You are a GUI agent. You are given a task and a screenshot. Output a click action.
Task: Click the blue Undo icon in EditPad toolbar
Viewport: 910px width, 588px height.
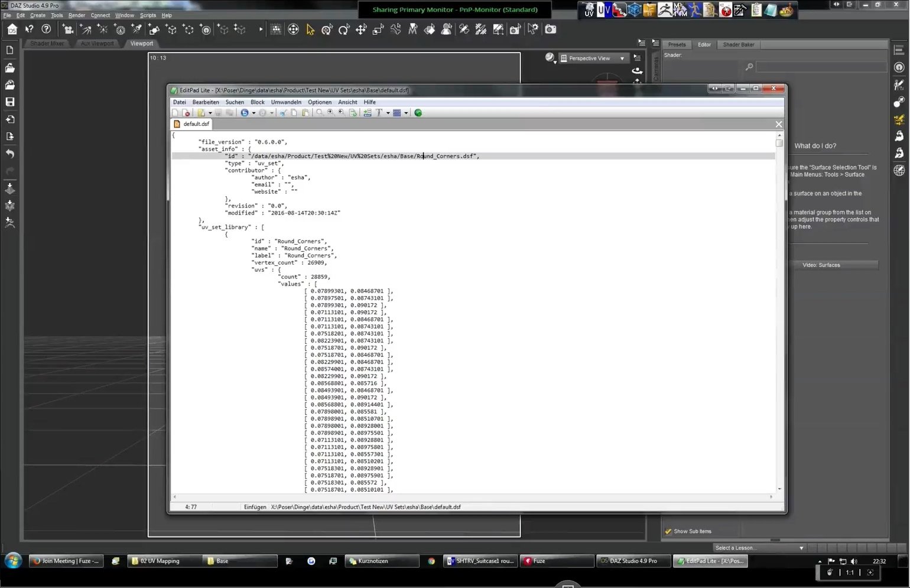(244, 113)
